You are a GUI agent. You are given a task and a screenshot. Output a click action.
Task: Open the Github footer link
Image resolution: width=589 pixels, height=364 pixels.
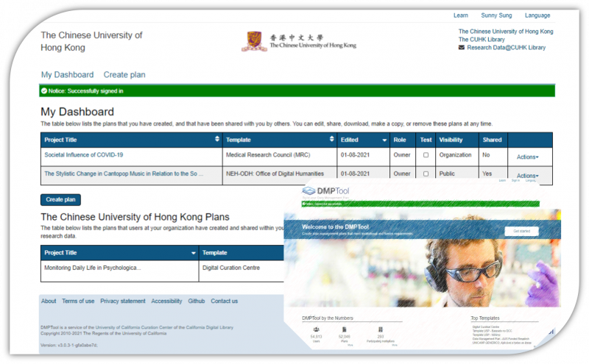(196, 301)
